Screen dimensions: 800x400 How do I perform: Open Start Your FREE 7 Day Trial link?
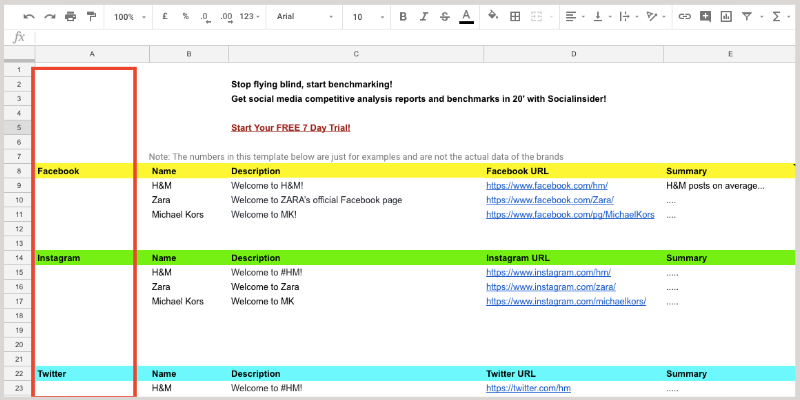[291, 128]
